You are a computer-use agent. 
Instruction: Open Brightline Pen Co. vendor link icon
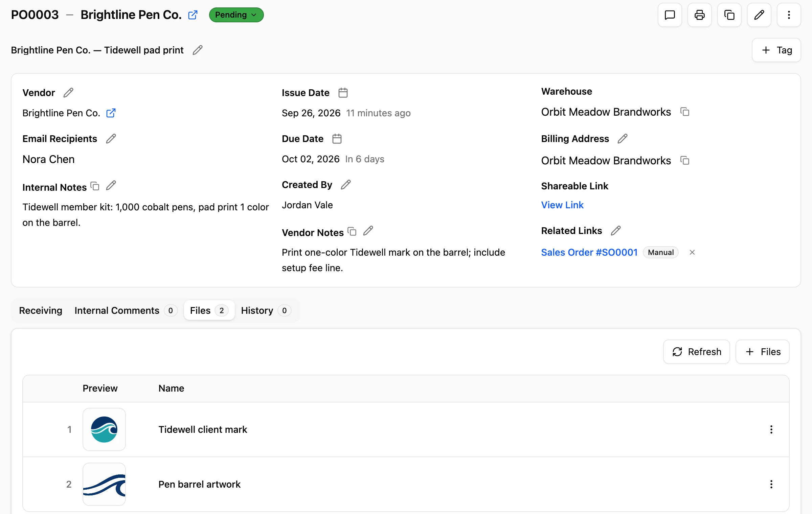[x=111, y=113]
